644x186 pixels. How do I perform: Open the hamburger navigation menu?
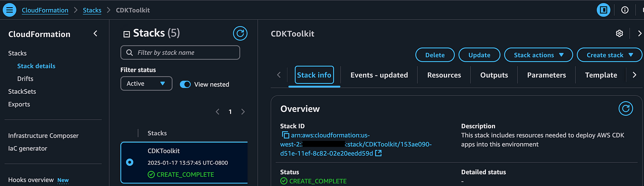coord(9,10)
